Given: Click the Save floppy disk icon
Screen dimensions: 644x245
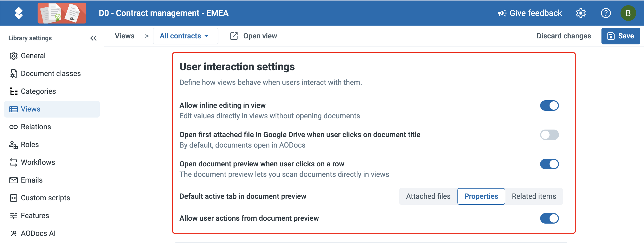Looking at the screenshot, I should [x=611, y=36].
